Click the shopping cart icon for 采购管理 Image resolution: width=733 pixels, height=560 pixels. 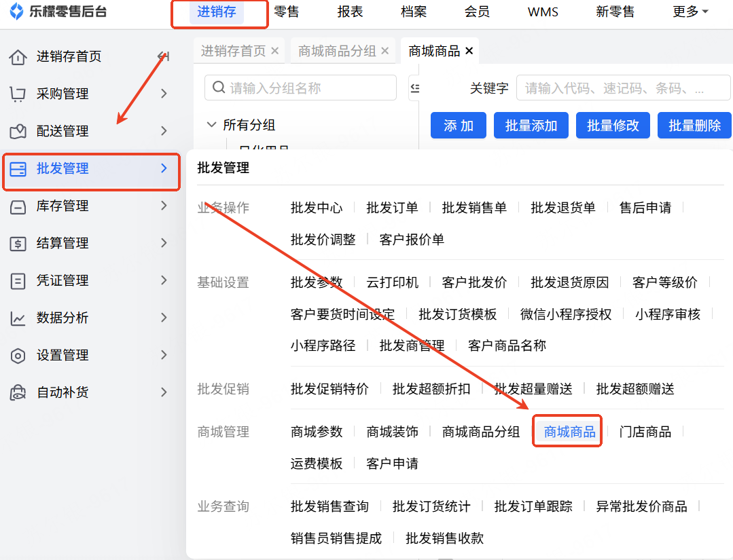pos(18,94)
